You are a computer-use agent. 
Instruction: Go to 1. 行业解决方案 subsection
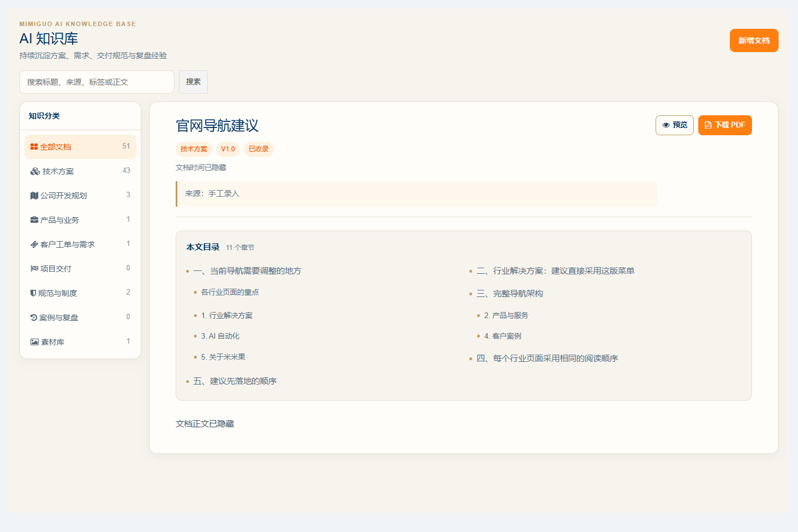point(227,315)
